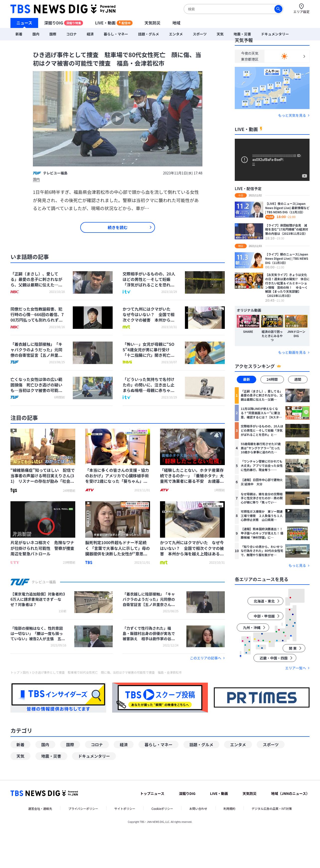Open 関東 area button

click(x=294, y=648)
